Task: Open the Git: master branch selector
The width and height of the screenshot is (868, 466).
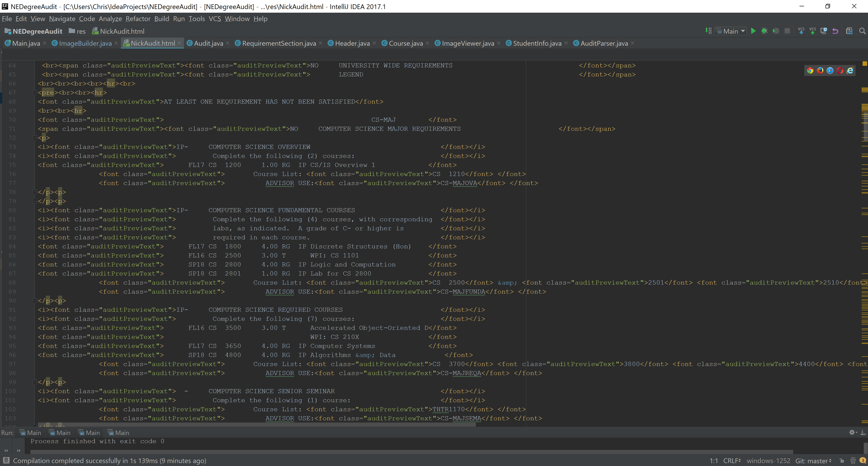Action: 813,461
